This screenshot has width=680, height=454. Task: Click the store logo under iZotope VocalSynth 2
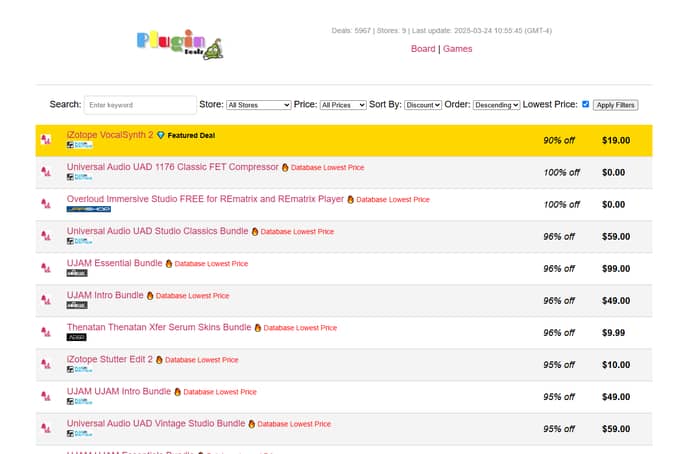pyautogui.click(x=80, y=145)
